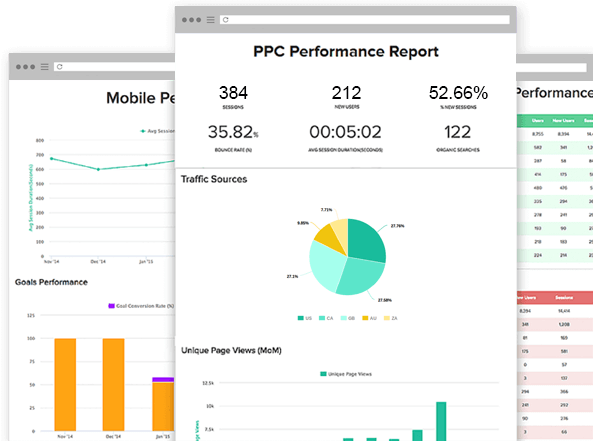
Task: Click the 384 sessions value
Action: click(233, 93)
